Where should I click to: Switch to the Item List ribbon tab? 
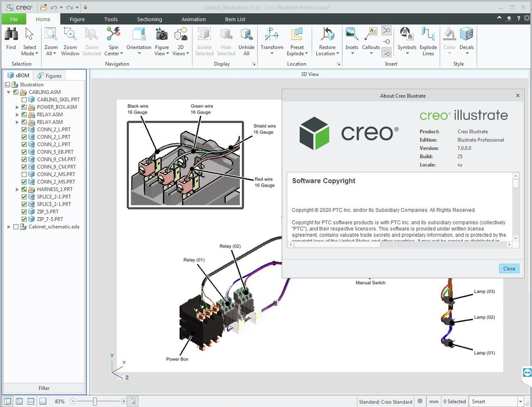point(235,19)
